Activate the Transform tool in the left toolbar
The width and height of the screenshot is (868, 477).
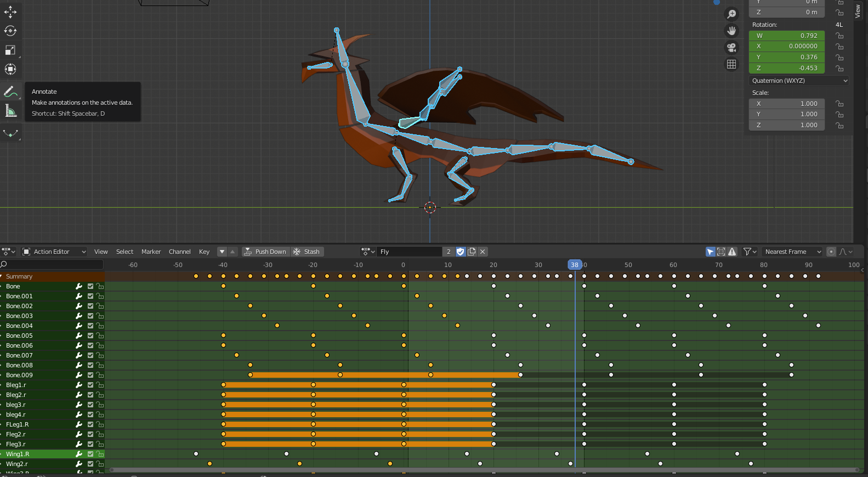(x=10, y=69)
